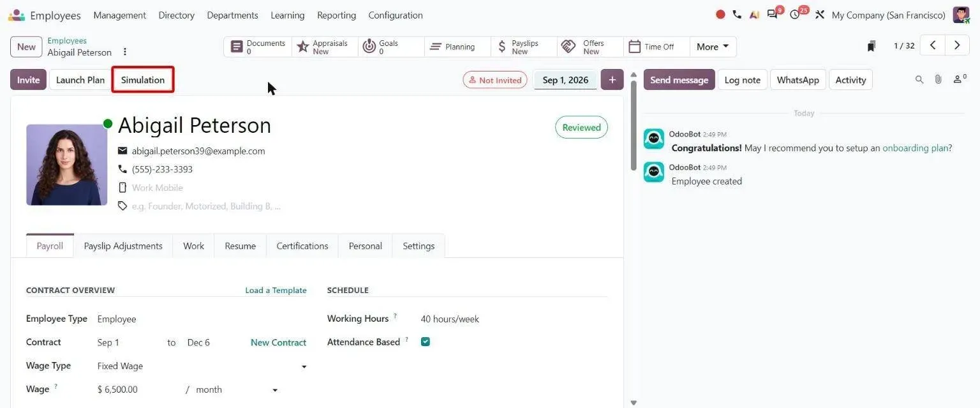Open the Departments menu
Screen dimensions: 980x408
pyautogui.click(x=232, y=15)
